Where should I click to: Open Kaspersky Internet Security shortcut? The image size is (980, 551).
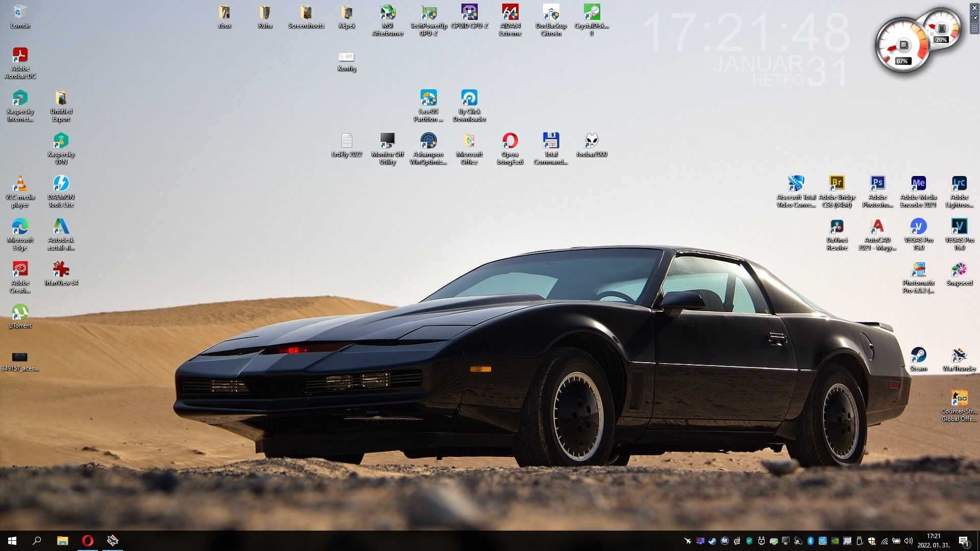click(20, 106)
